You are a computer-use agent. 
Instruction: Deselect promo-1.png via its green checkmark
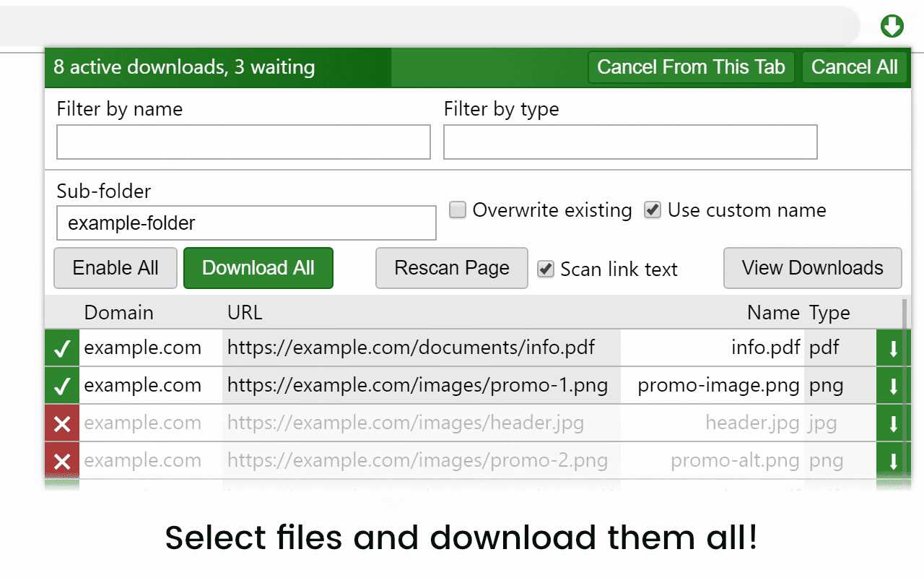tap(62, 386)
